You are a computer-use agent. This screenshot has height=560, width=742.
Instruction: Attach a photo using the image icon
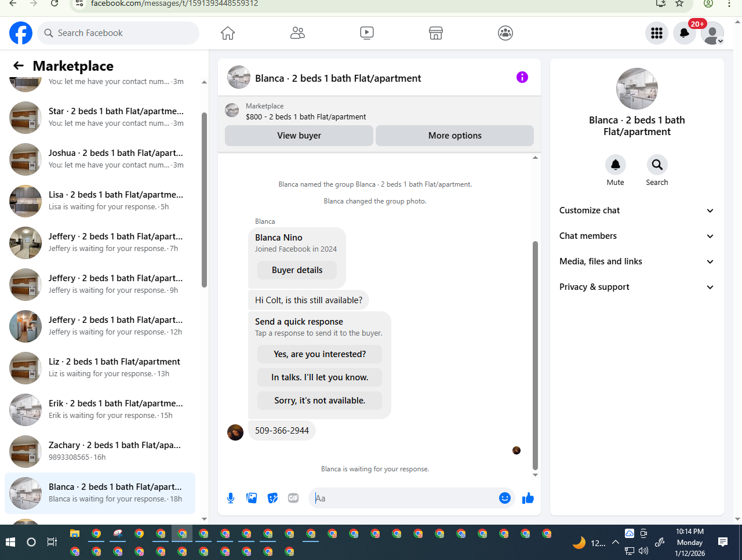click(252, 498)
